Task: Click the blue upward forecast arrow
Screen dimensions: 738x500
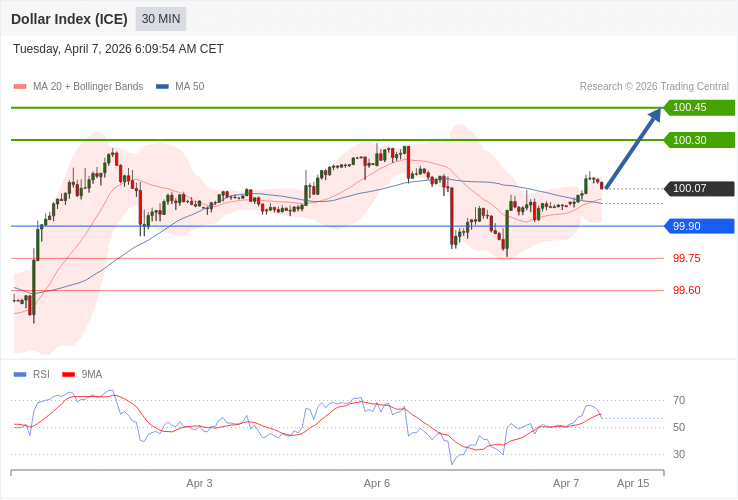Action: coord(633,148)
